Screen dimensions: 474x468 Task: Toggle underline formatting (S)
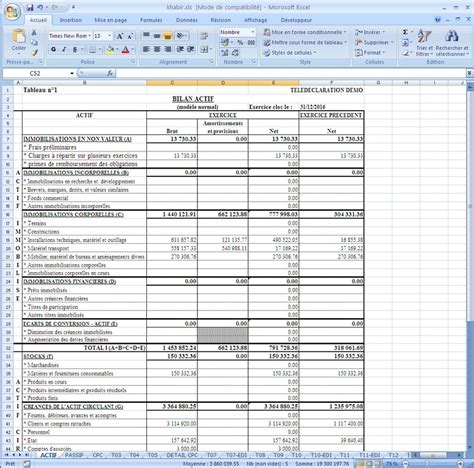(x=75, y=50)
